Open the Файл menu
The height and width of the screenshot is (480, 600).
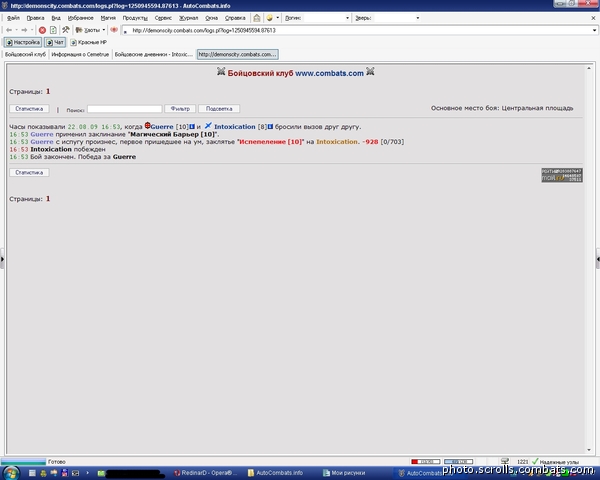13,18
